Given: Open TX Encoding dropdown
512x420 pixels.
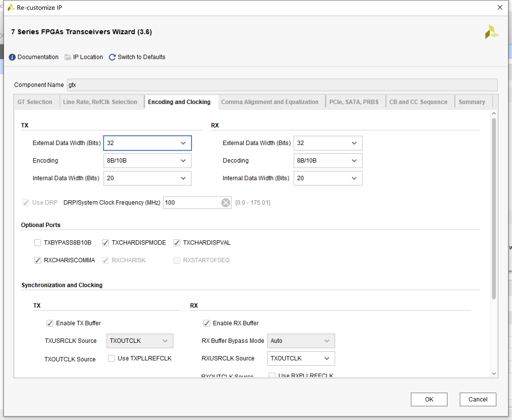Looking at the screenshot, I should click(148, 161).
